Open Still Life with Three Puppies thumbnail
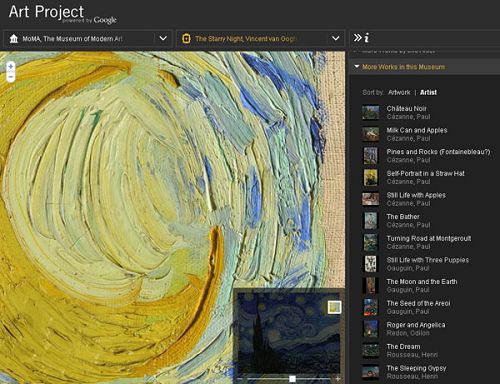Image resolution: width=500 pixels, height=384 pixels. point(370,264)
